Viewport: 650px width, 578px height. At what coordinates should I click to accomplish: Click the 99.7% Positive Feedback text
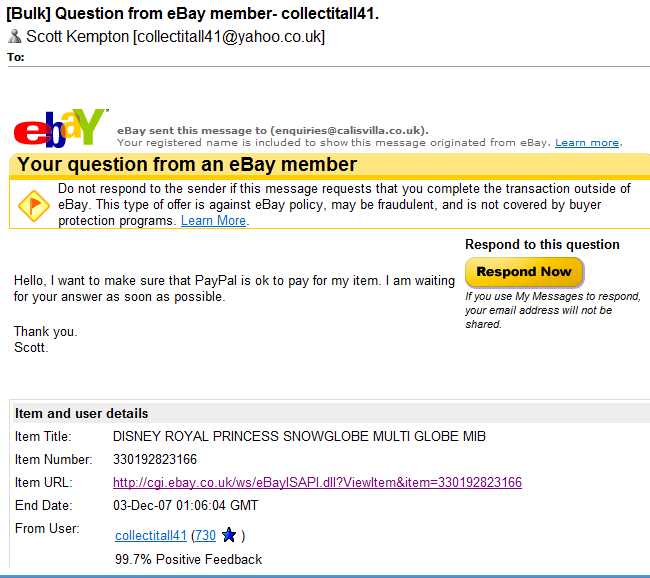coord(189,559)
